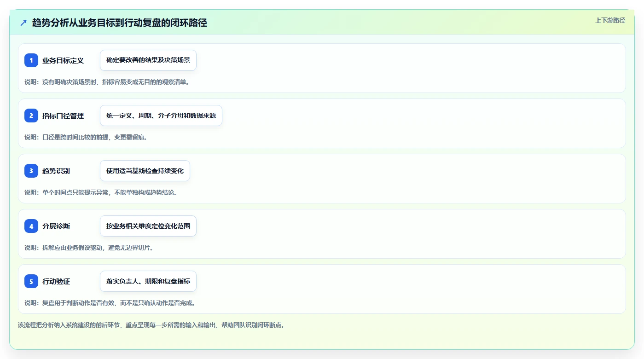Click the 趋势识别 step title
Screen dimensions: 644x359
pyautogui.click(x=56, y=171)
